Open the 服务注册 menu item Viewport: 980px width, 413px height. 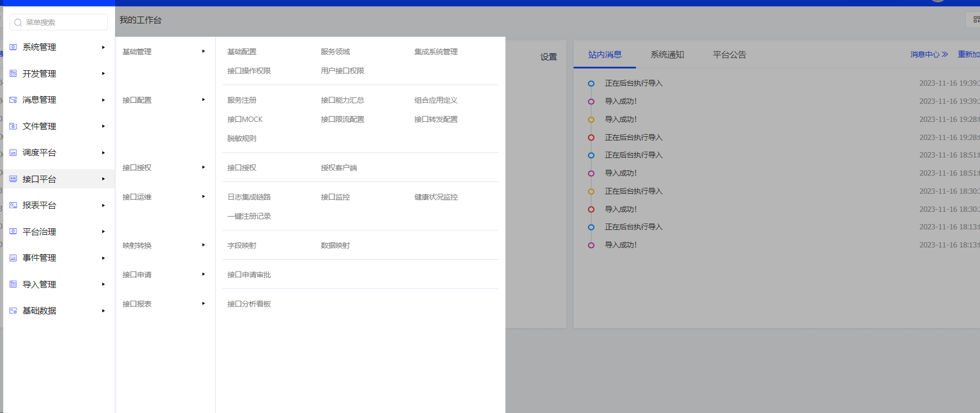click(242, 100)
